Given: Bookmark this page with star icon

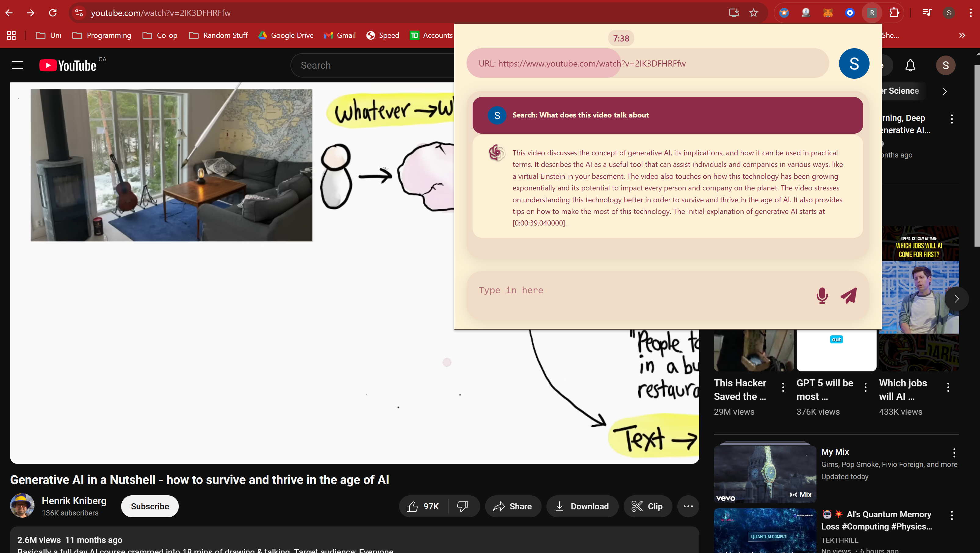Looking at the screenshot, I should (753, 13).
